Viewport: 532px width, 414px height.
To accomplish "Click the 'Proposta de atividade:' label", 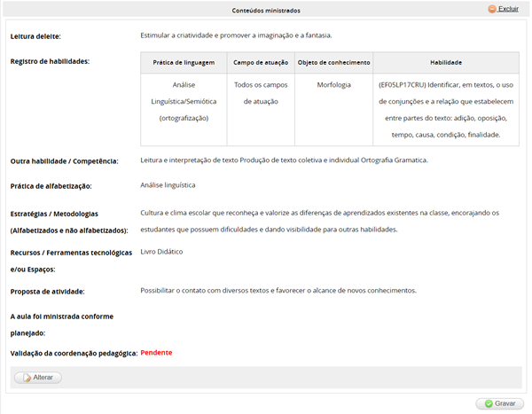I will pyautogui.click(x=48, y=292).
